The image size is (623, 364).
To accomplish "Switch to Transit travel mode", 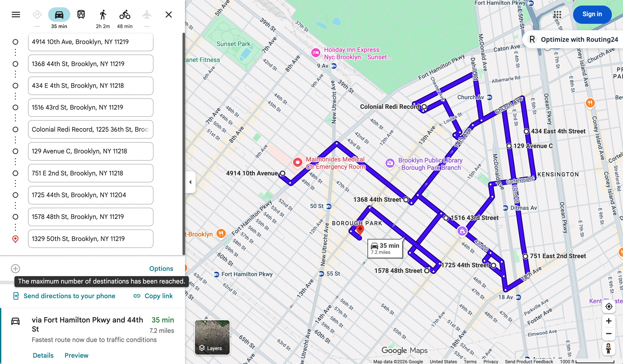I will point(81,15).
